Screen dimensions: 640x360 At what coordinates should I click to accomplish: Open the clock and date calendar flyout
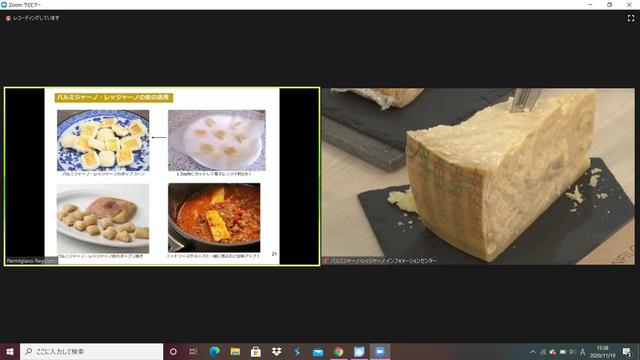pos(603,352)
